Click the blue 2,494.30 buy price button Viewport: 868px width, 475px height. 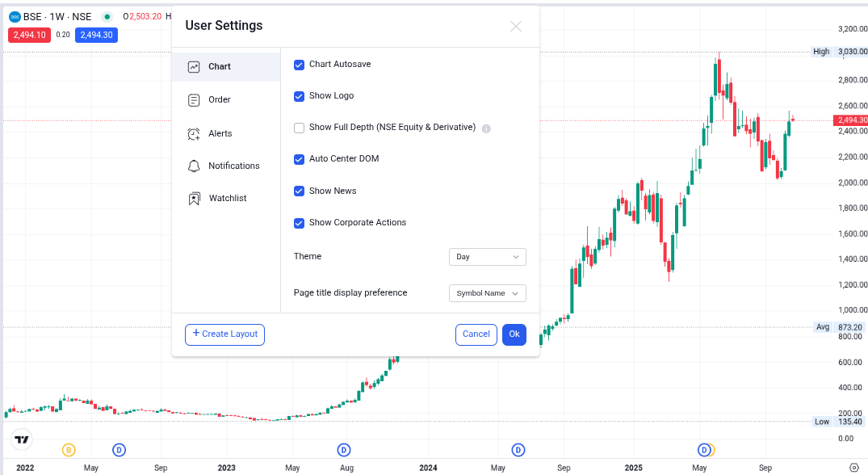tap(96, 35)
